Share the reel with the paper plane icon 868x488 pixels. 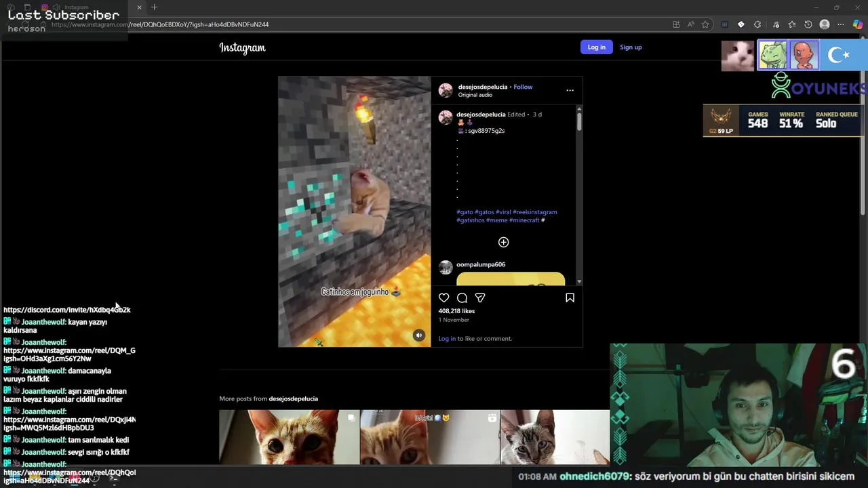pos(480,298)
